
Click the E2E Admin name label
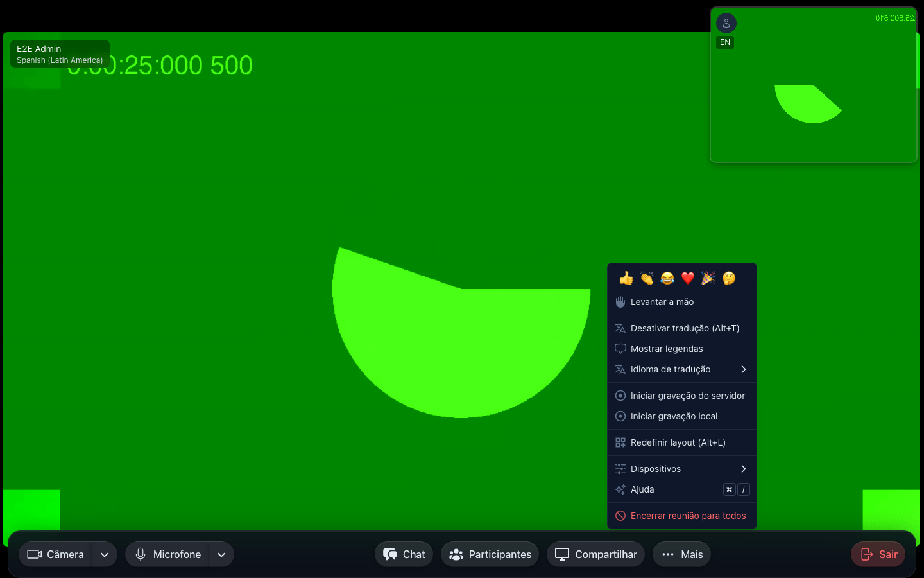39,49
